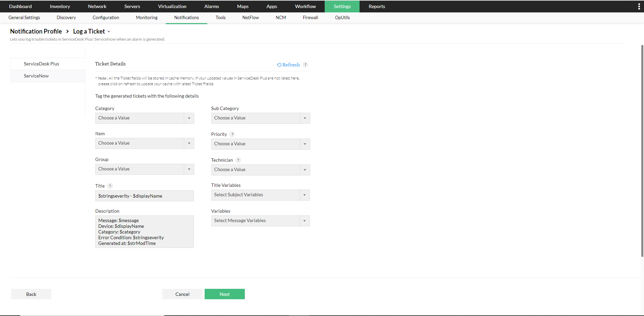Screen dimensions: 644x316
Task: Switch to the NetFlow tab
Action: point(250,17)
